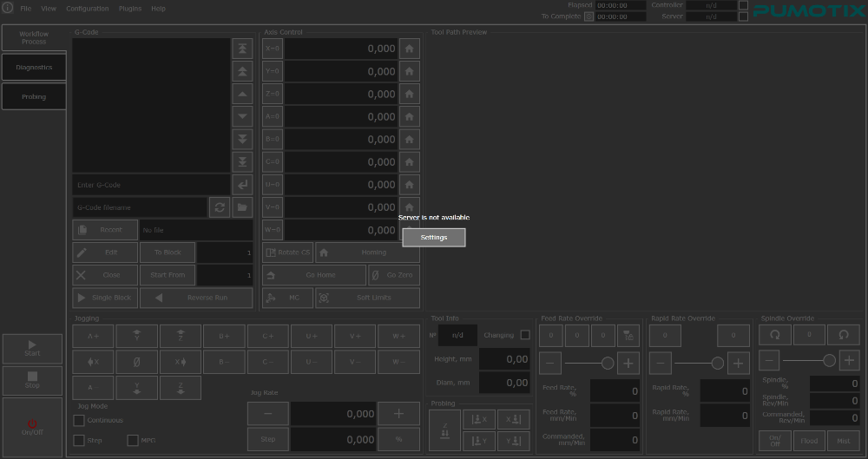Click the G-Code page up double arrow
Image resolution: width=868 pixels, height=459 pixels.
[x=242, y=71]
